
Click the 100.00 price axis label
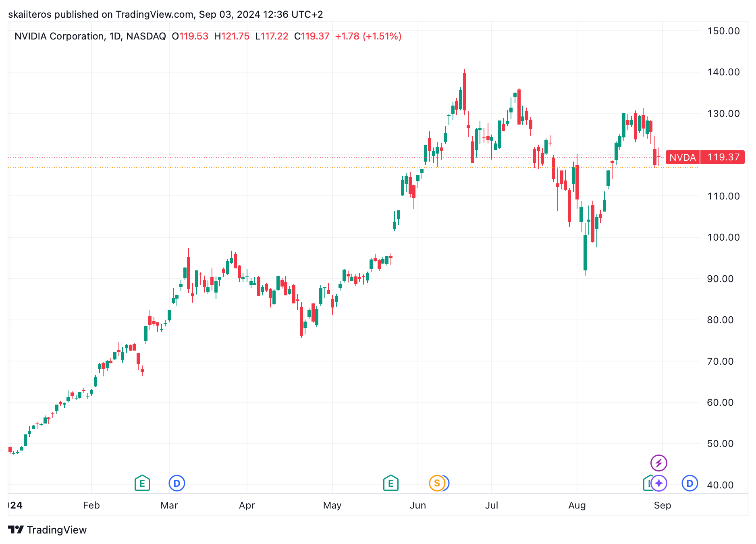723,237
